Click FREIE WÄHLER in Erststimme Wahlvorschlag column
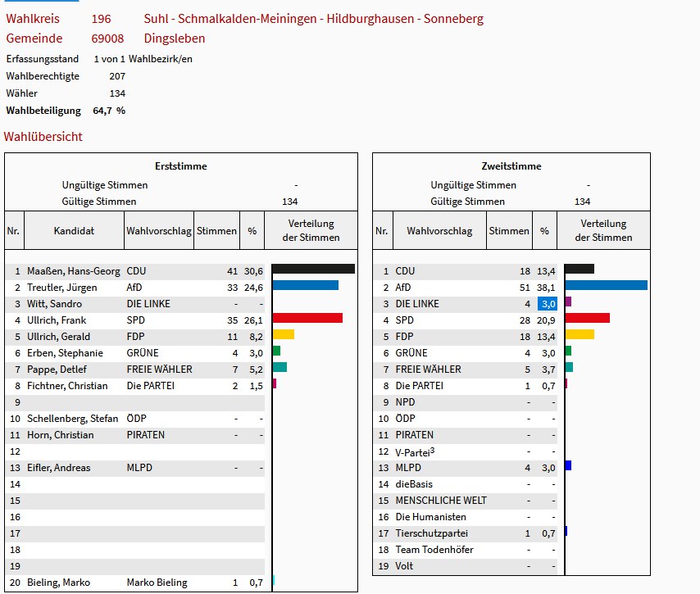The width and height of the screenshot is (700, 594). point(159,370)
